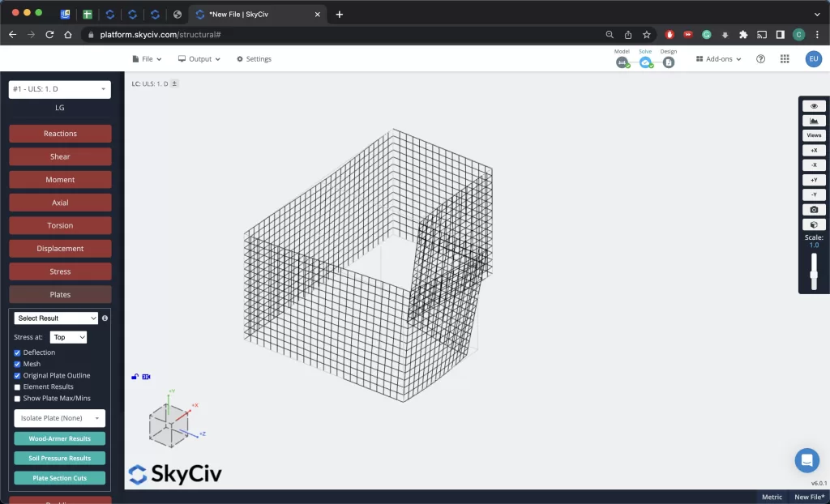Screen dimensions: 830x504
Task: Set view to -X direction
Action: coord(814,165)
